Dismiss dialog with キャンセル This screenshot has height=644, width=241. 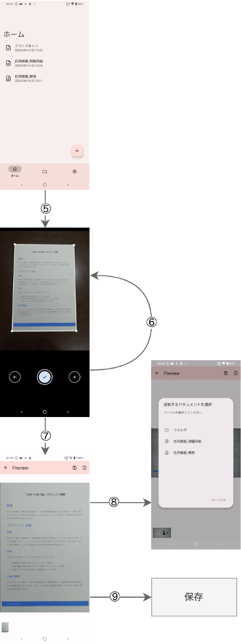click(219, 500)
